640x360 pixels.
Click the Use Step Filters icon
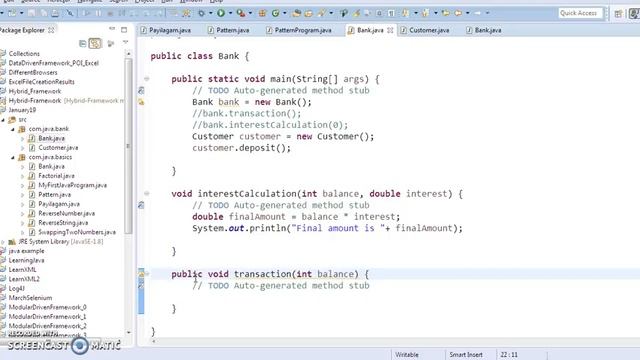click(x=186, y=13)
